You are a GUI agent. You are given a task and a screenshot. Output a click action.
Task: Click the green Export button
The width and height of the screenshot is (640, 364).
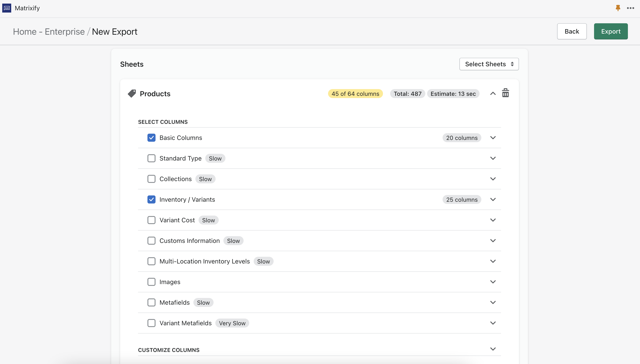click(610, 32)
